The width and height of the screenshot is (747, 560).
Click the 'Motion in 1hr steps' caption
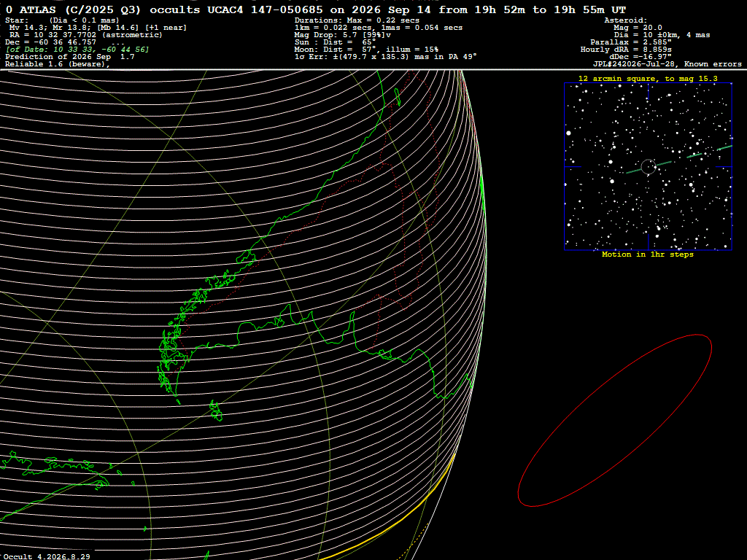648,254
